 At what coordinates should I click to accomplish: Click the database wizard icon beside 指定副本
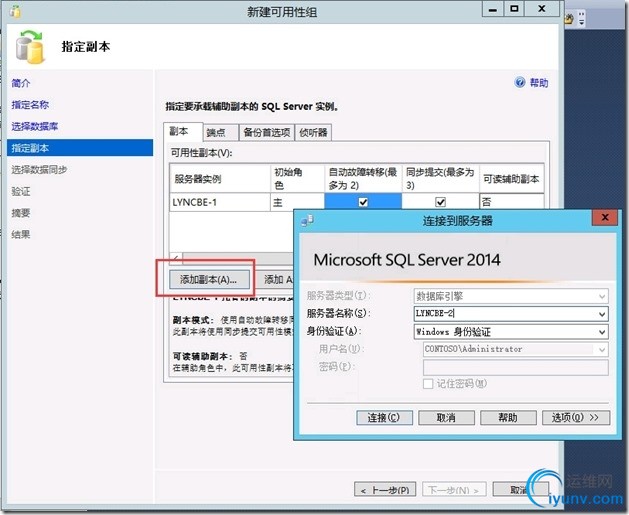[x=29, y=47]
